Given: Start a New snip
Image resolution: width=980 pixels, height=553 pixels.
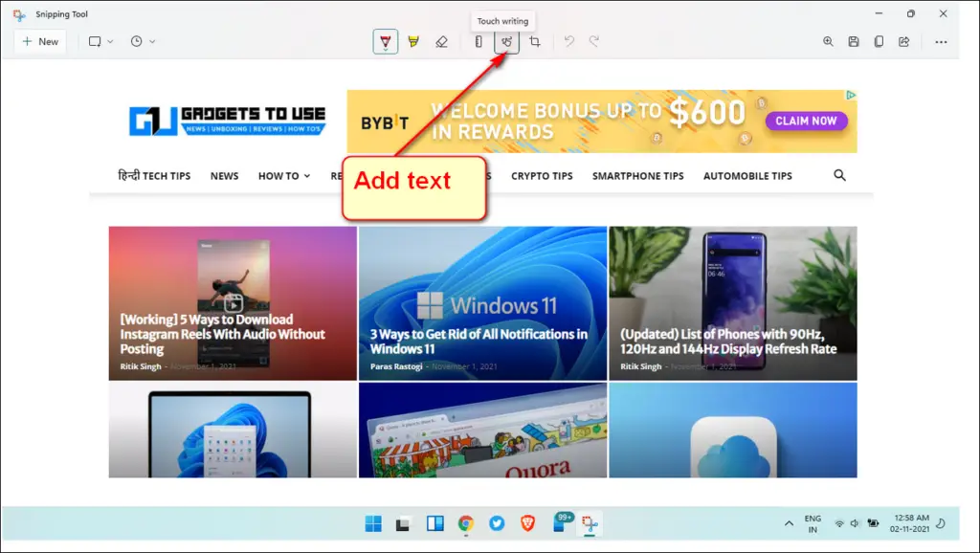Looking at the screenshot, I should 40,41.
